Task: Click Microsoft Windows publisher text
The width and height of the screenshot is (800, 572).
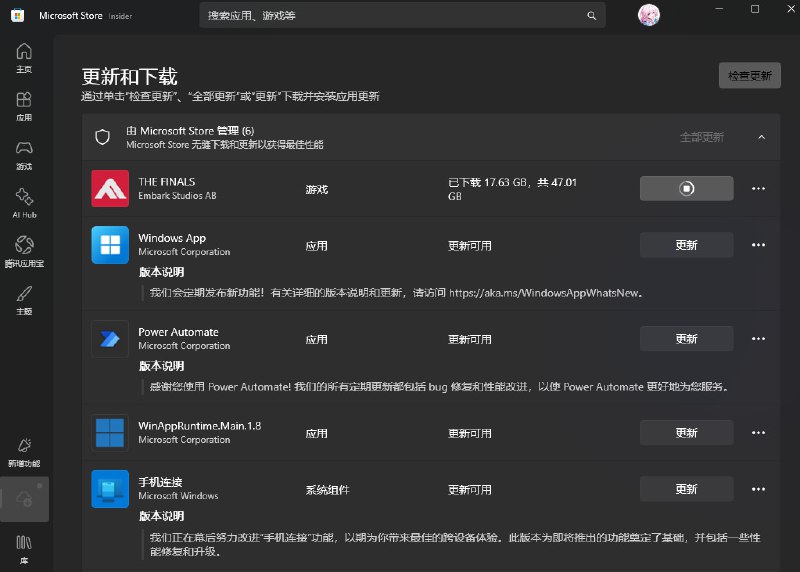Action: [178, 496]
